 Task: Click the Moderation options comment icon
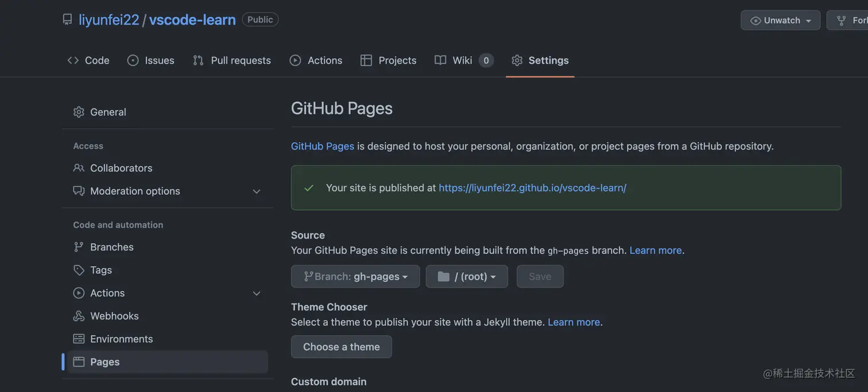pos(79,191)
